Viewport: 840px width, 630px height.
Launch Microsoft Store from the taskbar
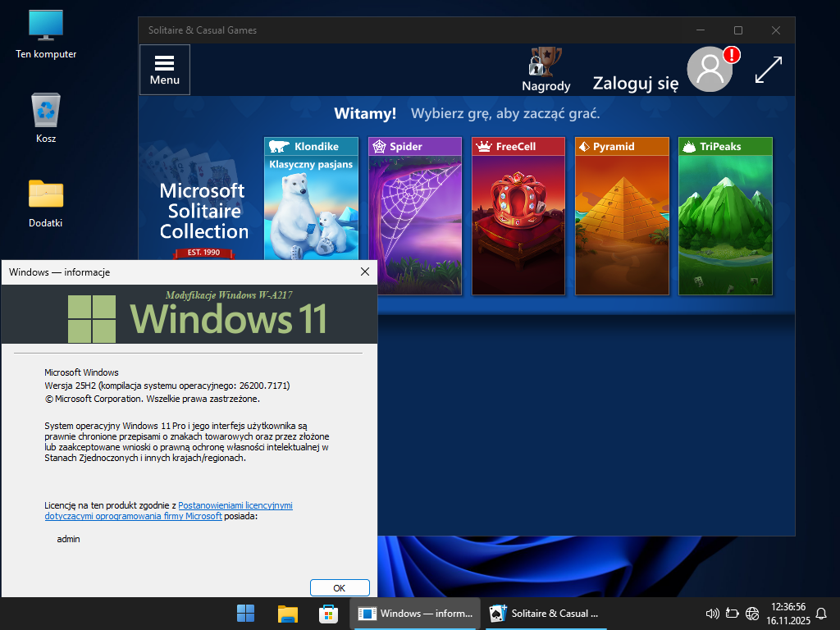click(328, 614)
